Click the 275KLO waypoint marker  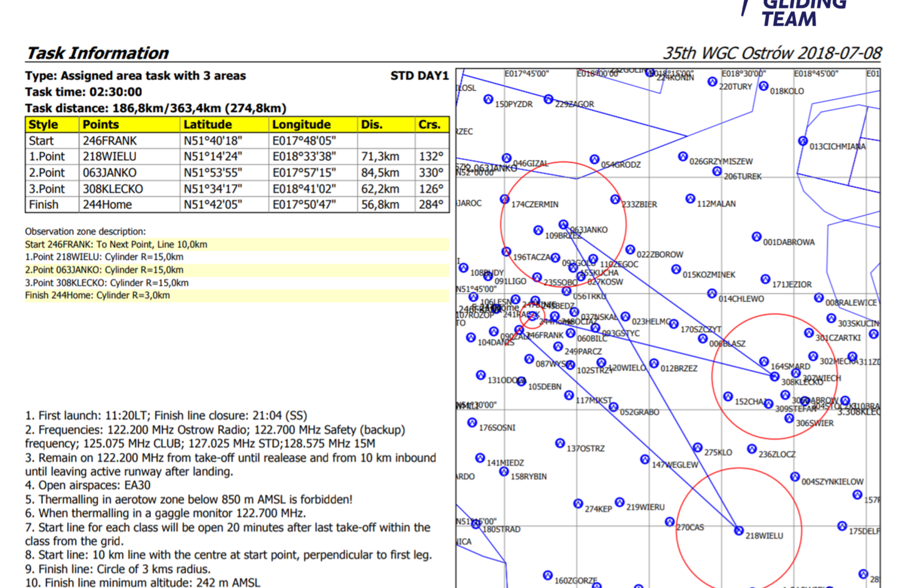[x=698, y=447]
